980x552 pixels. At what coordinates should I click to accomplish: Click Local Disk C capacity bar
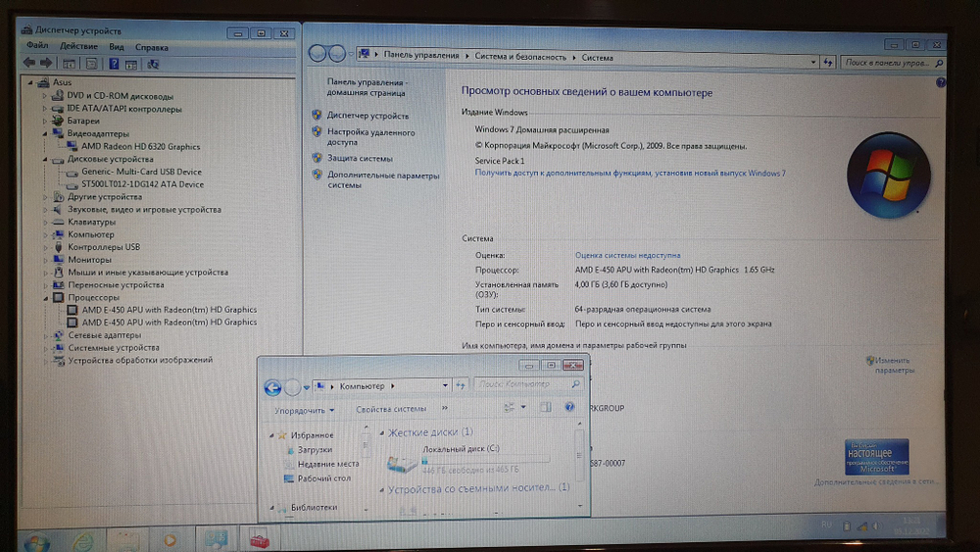[486, 460]
